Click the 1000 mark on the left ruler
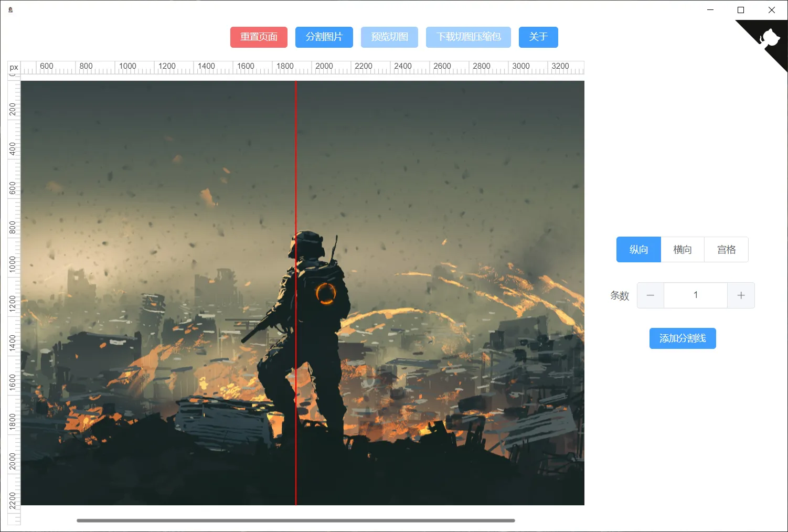The width and height of the screenshot is (788, 532). pyautogui.click(x=13, y=264)
